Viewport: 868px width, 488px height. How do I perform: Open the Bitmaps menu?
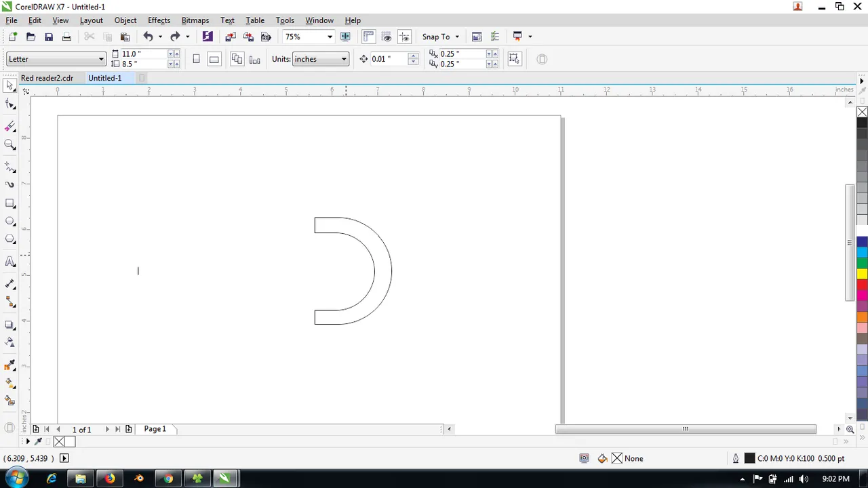tap(195, 20)
